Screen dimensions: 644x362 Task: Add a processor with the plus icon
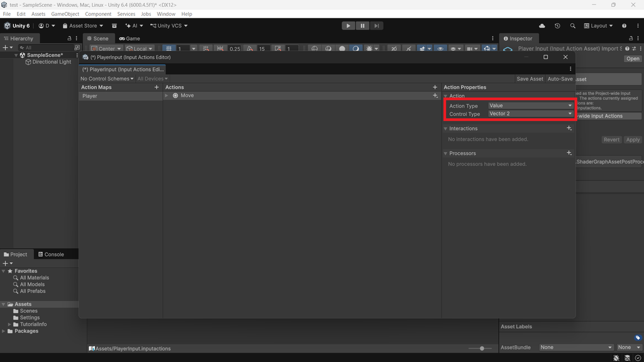click(x=569, y=153)
